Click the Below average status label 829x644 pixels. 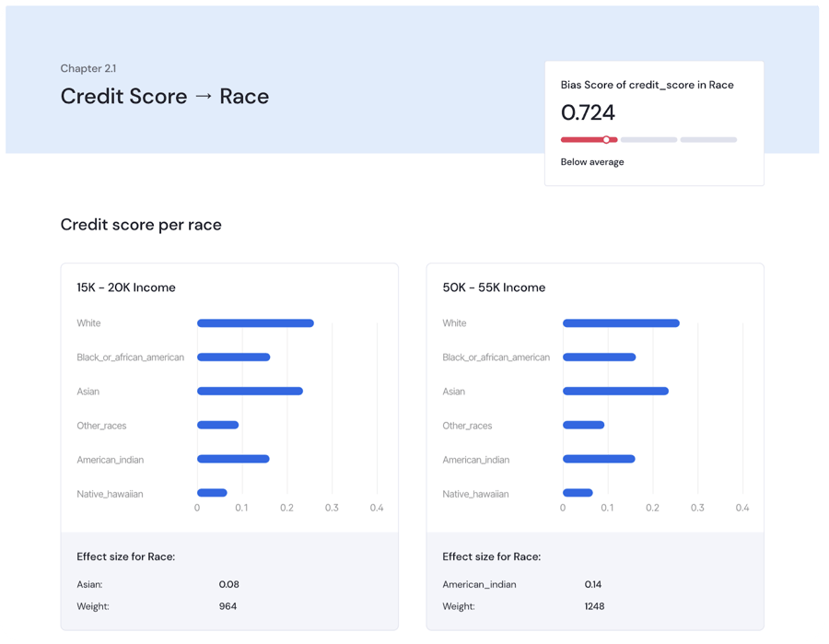[590, 161]
